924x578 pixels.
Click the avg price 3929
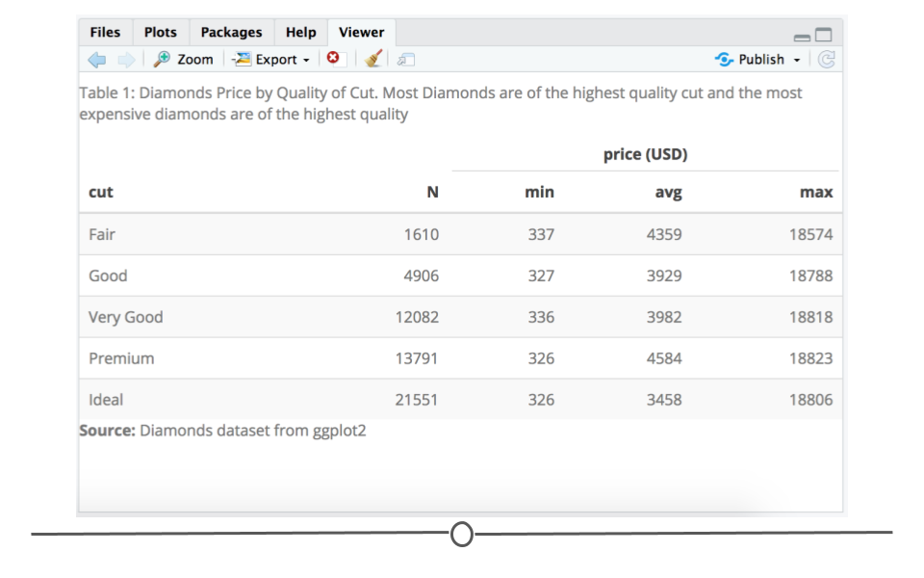click(664, 276)
